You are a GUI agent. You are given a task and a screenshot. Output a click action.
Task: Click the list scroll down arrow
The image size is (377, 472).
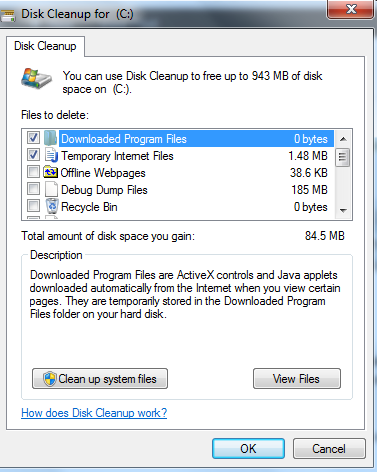[343, 210]
